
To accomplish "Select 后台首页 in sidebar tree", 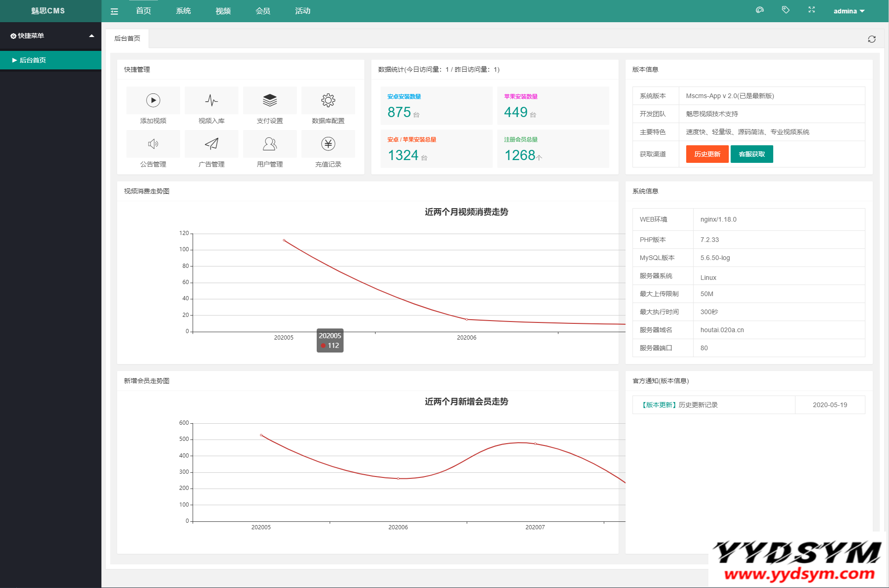I will (32, 60).
